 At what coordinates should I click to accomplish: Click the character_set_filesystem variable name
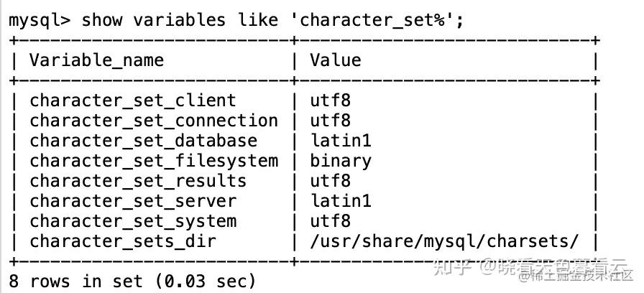154,162
